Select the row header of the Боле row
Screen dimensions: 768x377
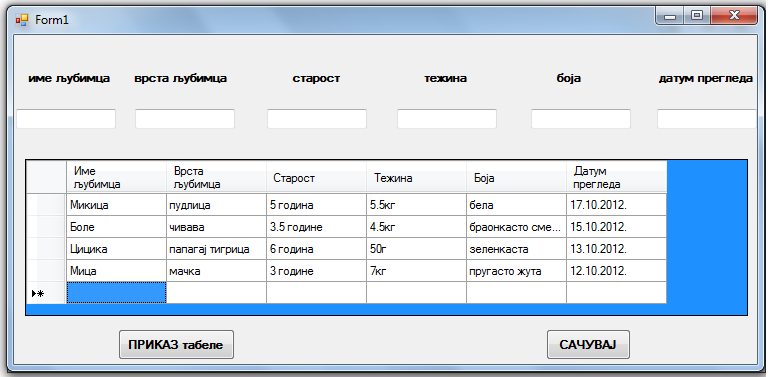pos(46,227)
